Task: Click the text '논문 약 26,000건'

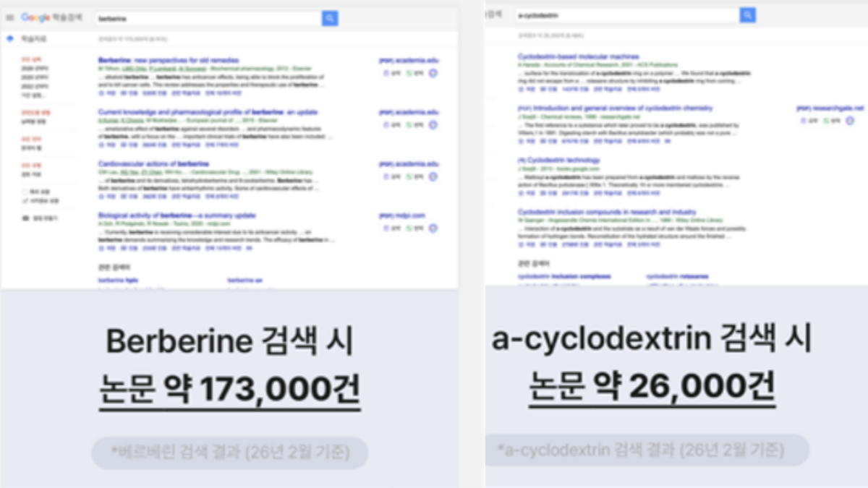Action: [x=652, y=388]
